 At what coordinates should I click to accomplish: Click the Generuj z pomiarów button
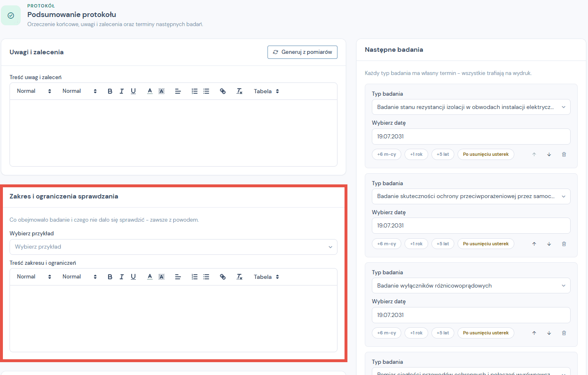coord(302,52)
